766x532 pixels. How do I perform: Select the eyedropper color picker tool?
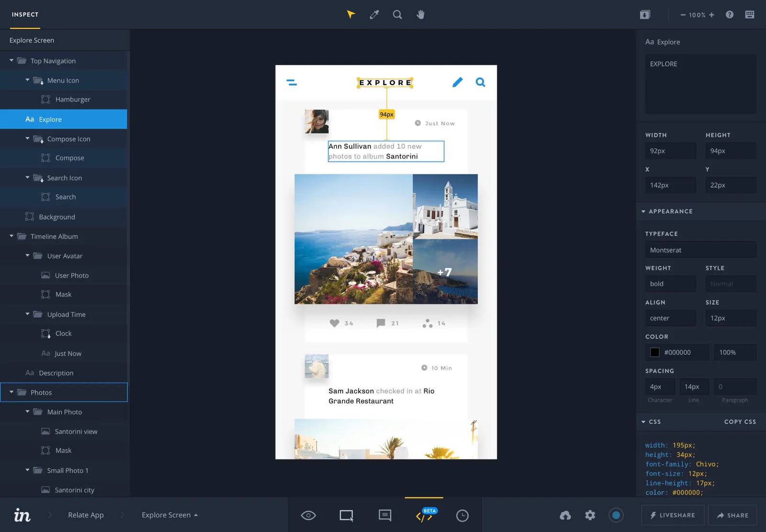coord(374,14)
